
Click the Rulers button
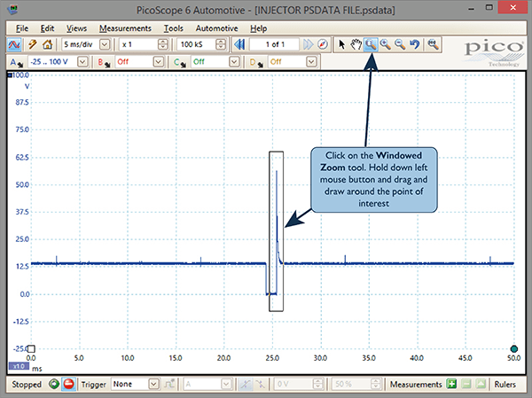pyautogui.click(x=505, y=384)
